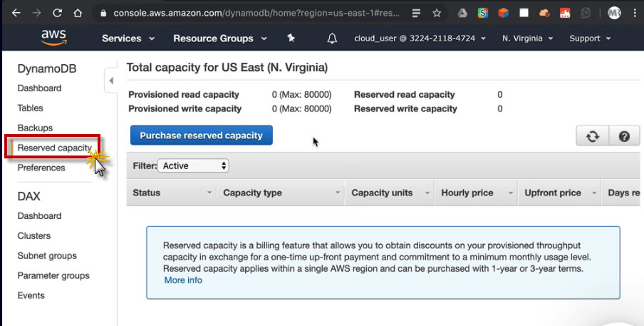Screen dimensions: 644x326
Task: Expand the Resource Groups menu
Action: point(219,39)
